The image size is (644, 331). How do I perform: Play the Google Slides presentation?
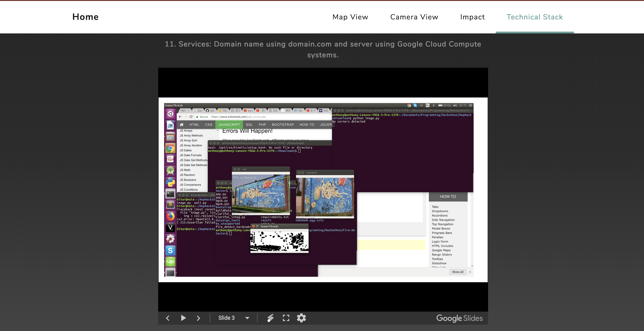pyautogui.click(x=183, y=318)
